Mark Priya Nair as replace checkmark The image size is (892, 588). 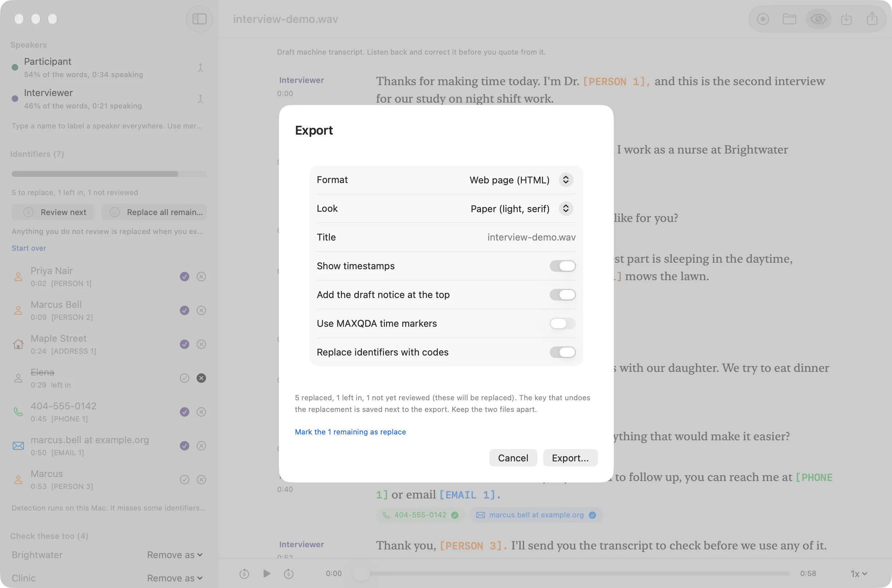pos(184,277)
